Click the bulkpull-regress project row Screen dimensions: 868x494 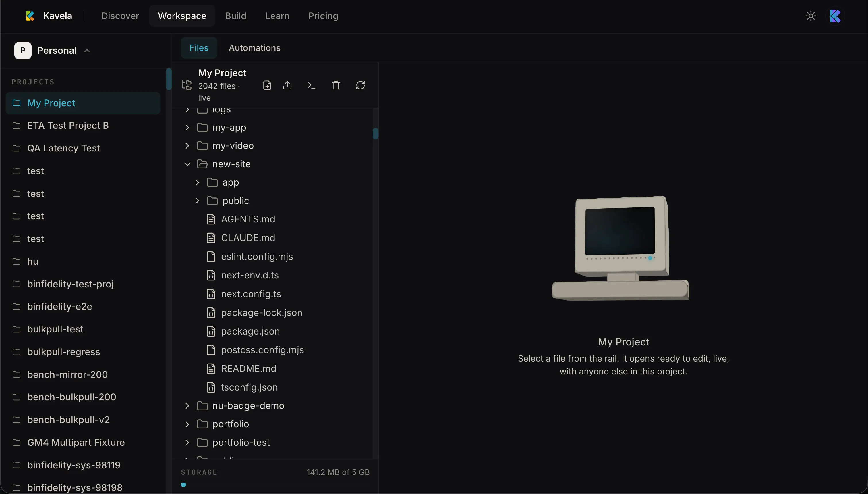tap(83, 352)
